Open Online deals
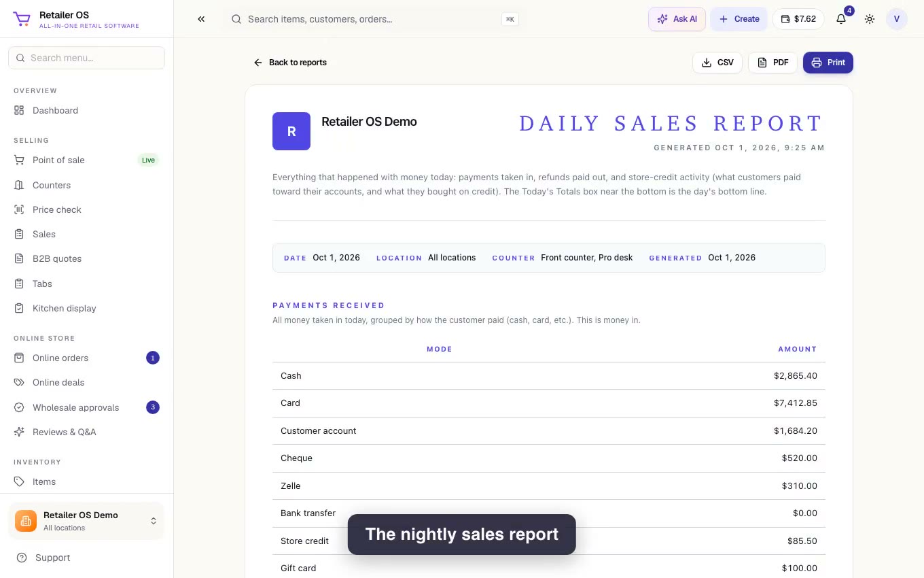Viewport: 924px width, 578px height. [86, 382]
